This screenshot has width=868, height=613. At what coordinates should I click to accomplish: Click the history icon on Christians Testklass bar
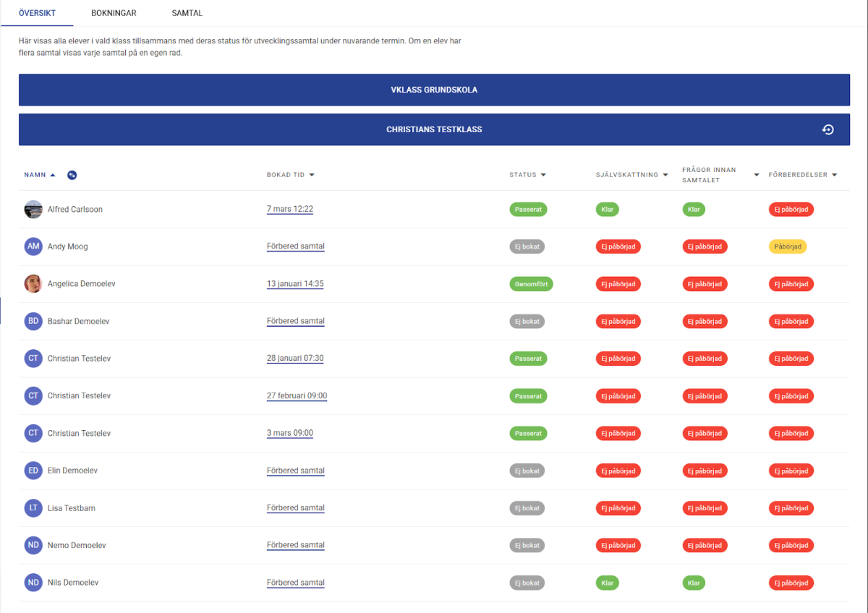click(828, 130)
